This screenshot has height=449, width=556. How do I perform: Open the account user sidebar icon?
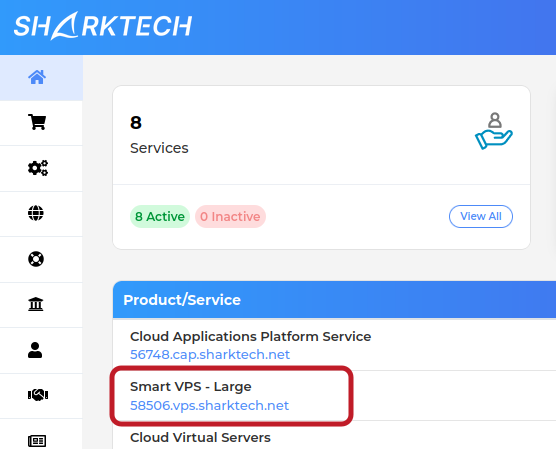35,350
